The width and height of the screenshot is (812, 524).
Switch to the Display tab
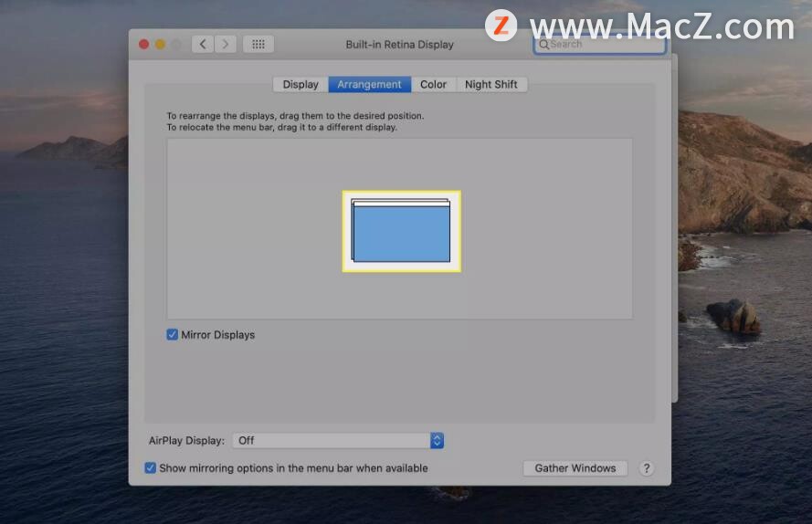pyautogui.click(x=301, y=84)
